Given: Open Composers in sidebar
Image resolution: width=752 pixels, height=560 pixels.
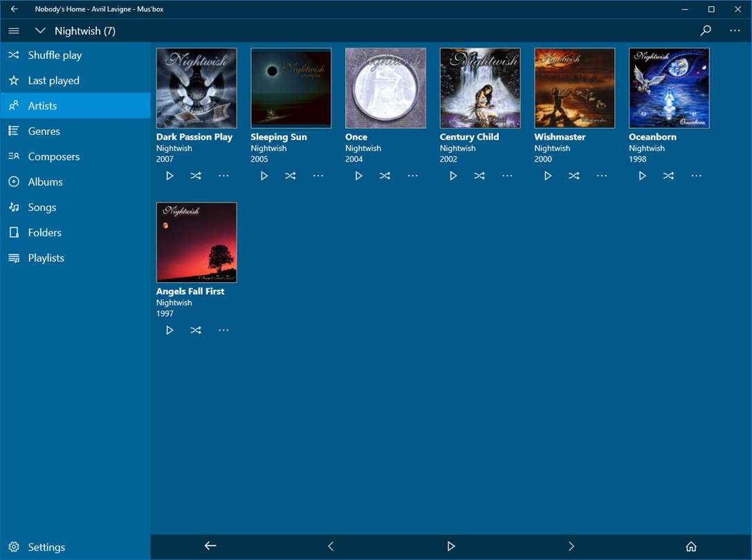Looking at the screenshot, I should [x=75, y=157].
